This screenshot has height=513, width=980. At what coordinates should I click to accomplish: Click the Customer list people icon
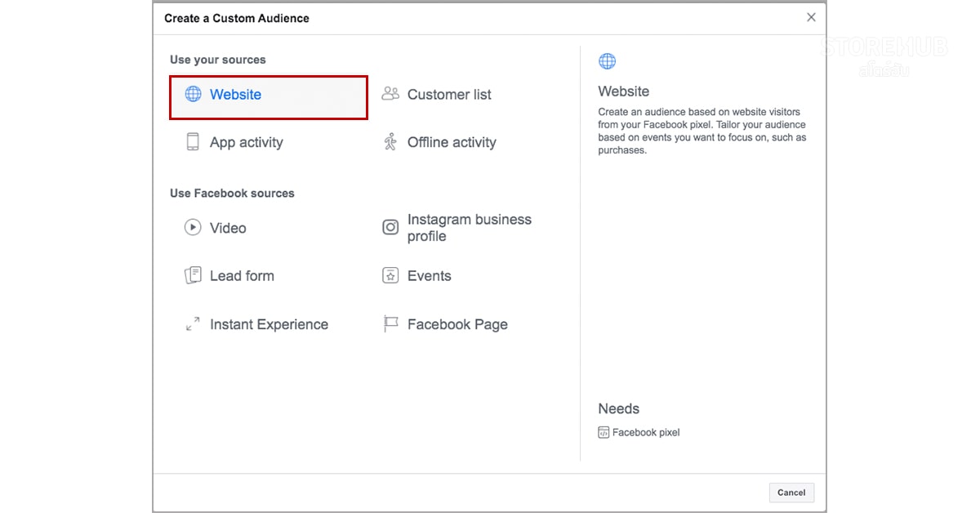(x=390, y=94)
